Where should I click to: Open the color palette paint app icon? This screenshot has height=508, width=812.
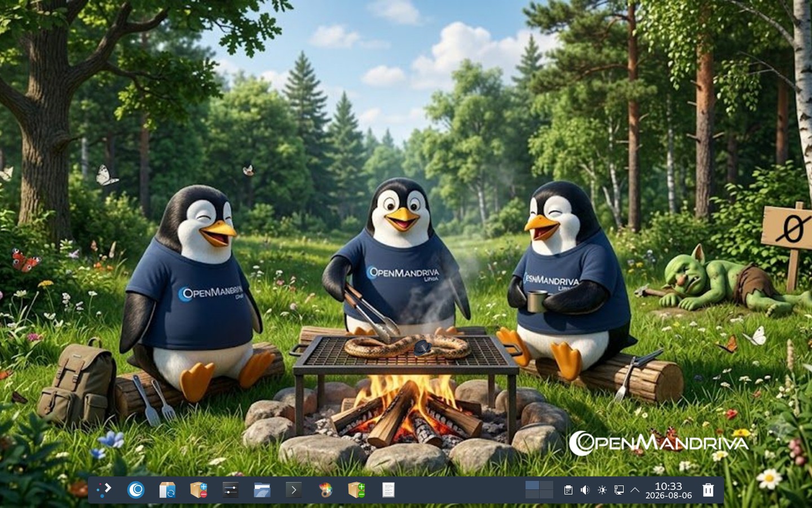coord(325,489)
